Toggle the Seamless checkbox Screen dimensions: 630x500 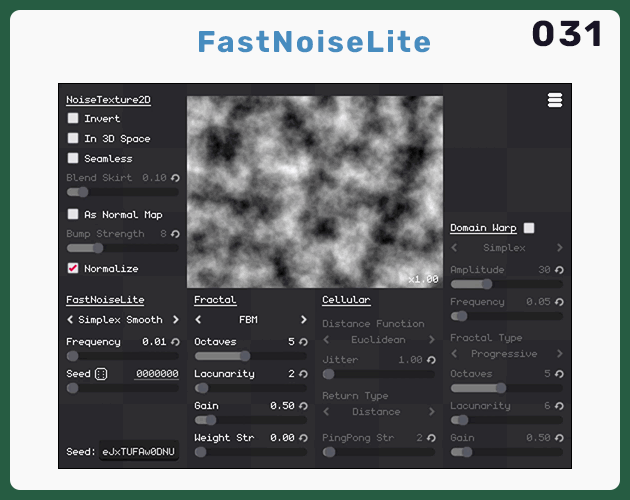(73, 158)
